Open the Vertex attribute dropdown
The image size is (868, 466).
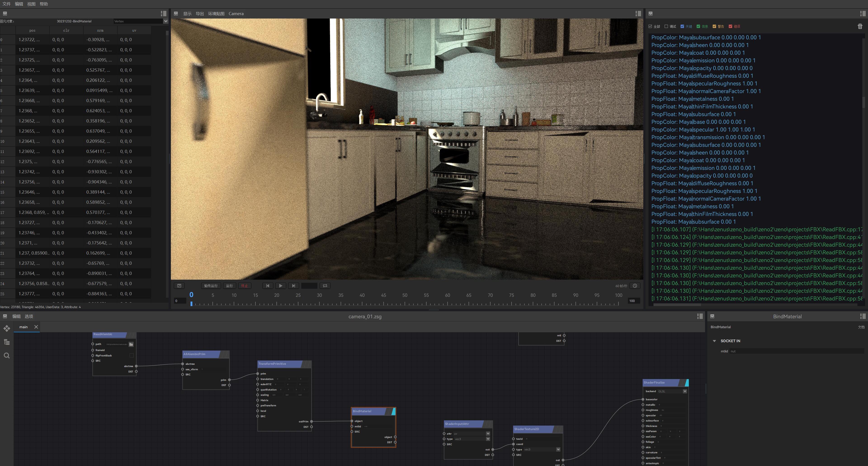(165, 21)
